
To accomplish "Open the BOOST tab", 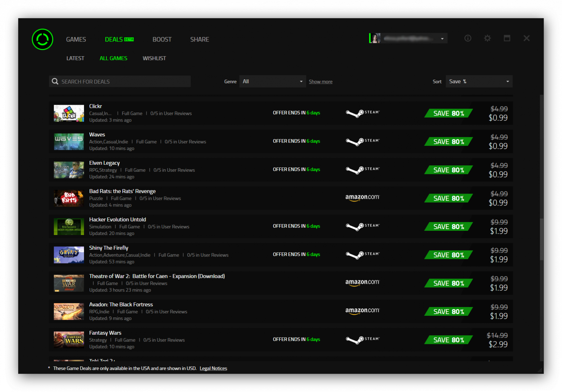I will point(162,39).
